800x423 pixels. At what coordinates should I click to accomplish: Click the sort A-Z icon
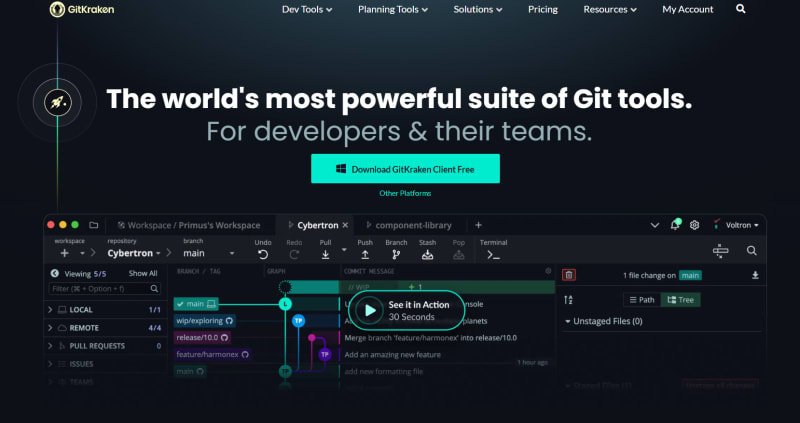click(568, 300)
